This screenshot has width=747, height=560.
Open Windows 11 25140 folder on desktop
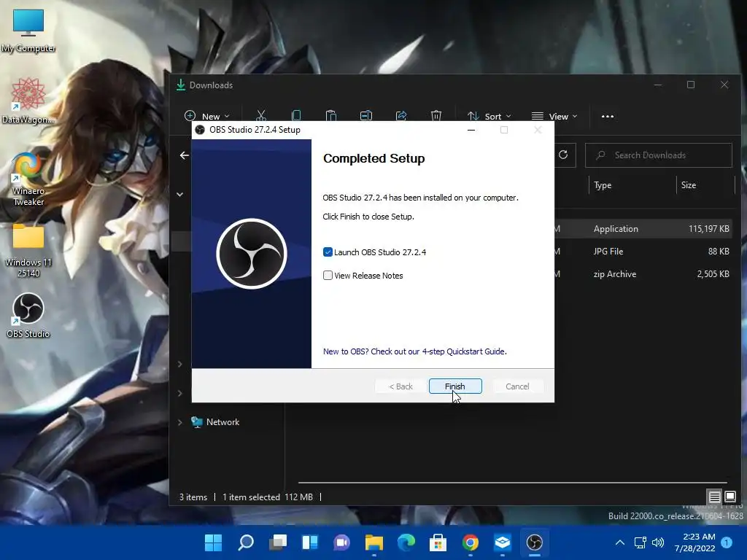tap(28, 251)
